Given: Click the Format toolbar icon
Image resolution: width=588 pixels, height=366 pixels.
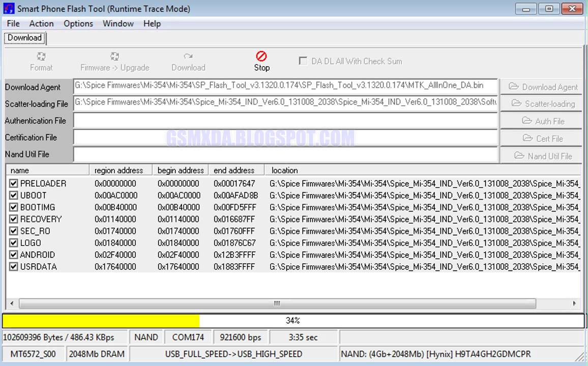Looking at the screenshot, I should pyautogui.click(x=41, y=56).
